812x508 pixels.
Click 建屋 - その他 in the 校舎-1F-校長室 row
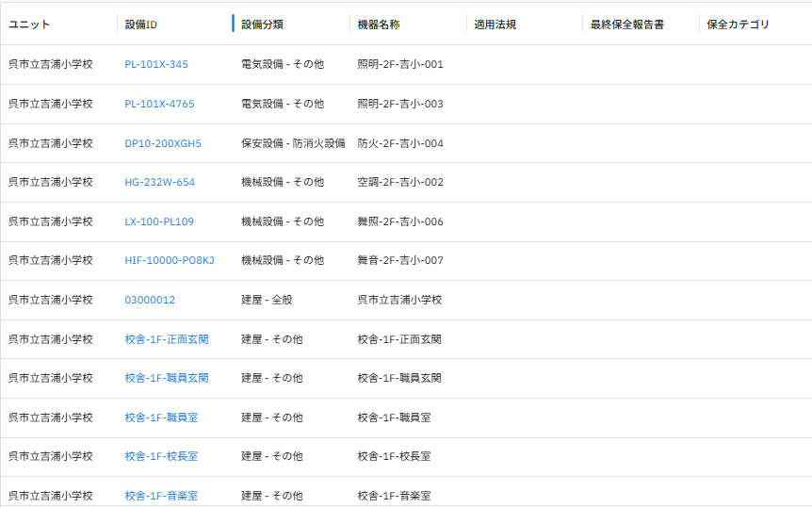272,456
